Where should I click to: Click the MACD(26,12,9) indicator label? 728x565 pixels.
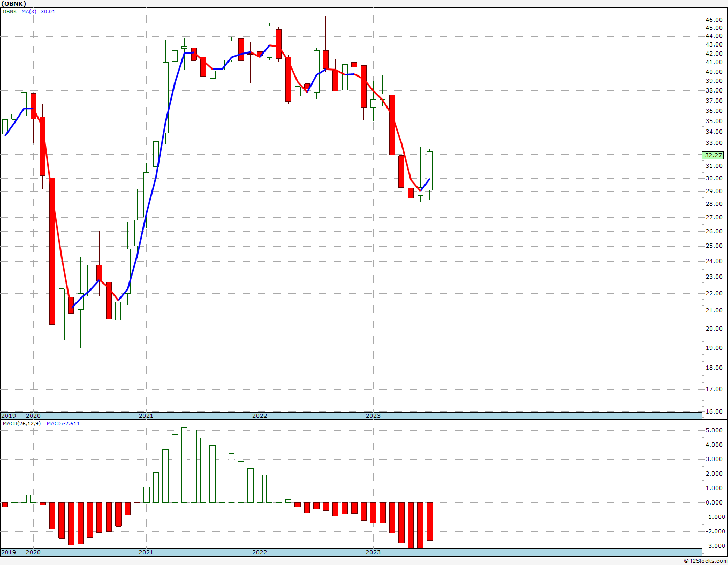coord(21,423)
